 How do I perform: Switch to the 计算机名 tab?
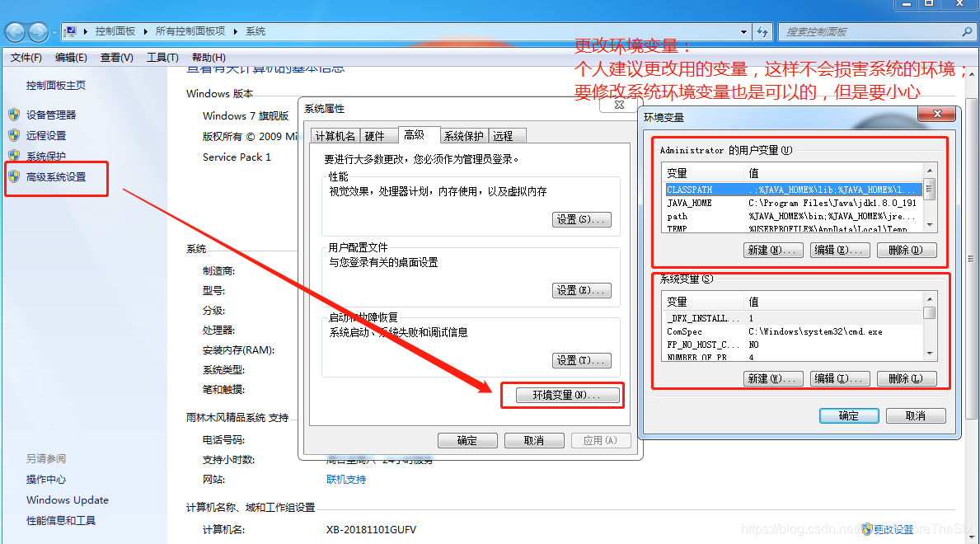(335, 136)
